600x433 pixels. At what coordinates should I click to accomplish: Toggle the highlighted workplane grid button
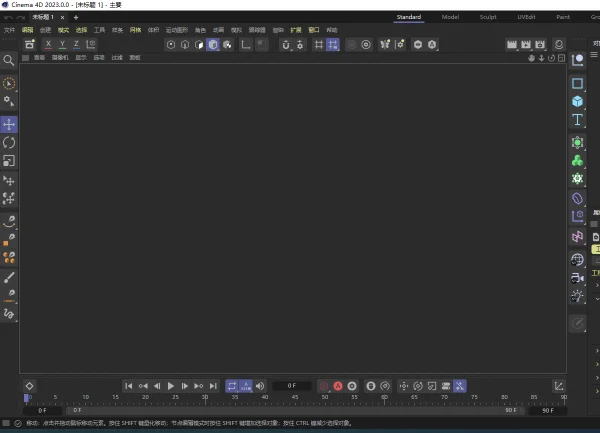(x=333, y=45)
